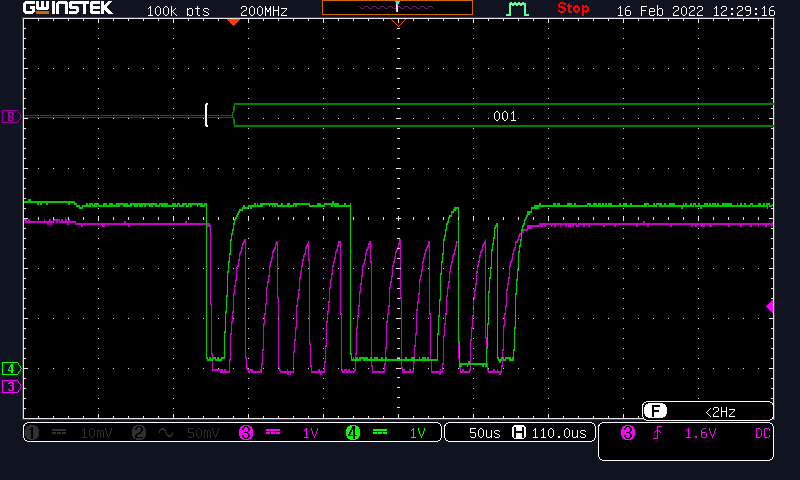Click the frequency counter F icon
The height and width of the screenshot is (480, 800).
coord(655,411)
